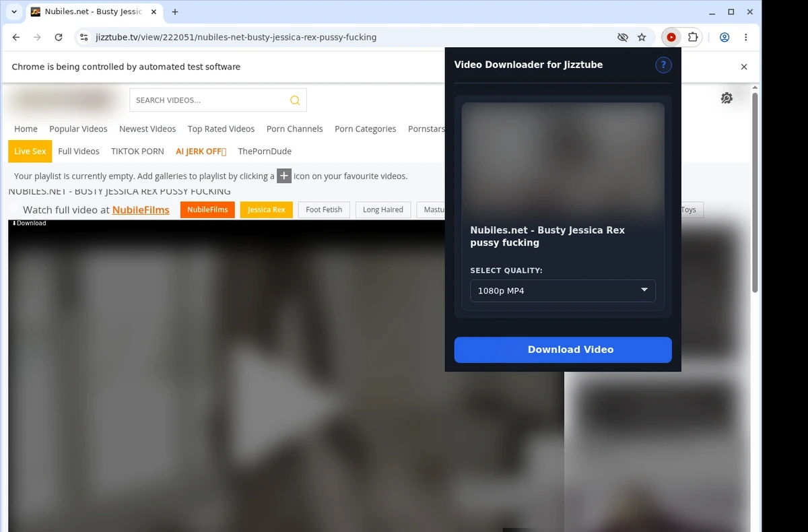Open the Channels menu item
This screenshot has width=808, height=532.
coord(294,129)
